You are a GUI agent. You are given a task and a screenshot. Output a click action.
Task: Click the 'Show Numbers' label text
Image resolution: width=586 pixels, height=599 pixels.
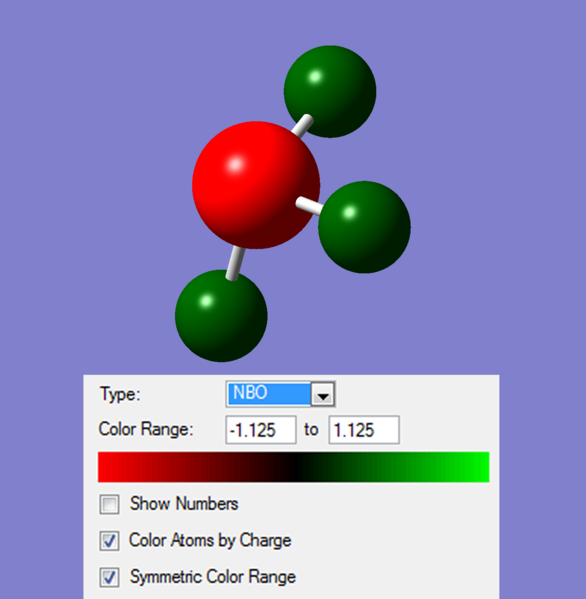184,504
